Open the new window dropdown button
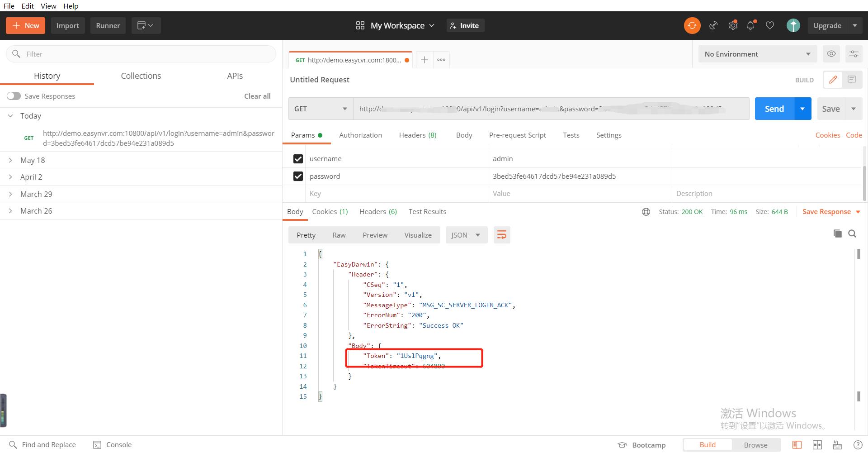This screenshot has width=868, height=453. pos(146,25)
